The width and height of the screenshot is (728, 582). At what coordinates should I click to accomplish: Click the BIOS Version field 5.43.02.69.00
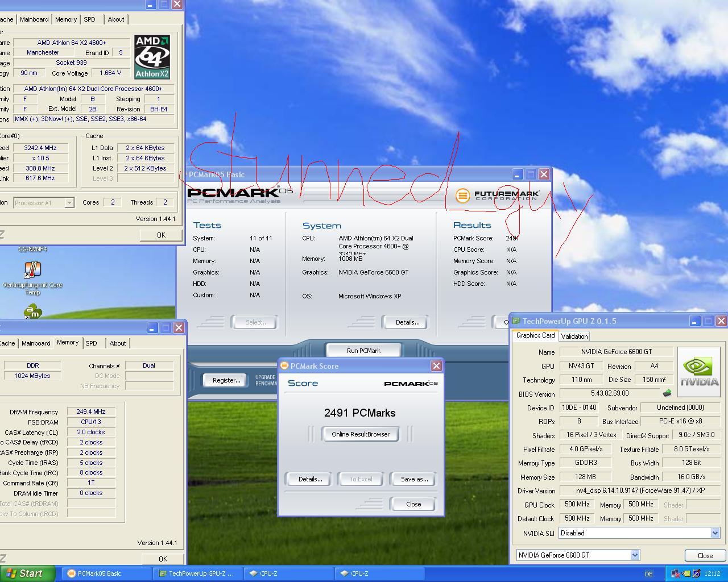click(x=609, y=393)
